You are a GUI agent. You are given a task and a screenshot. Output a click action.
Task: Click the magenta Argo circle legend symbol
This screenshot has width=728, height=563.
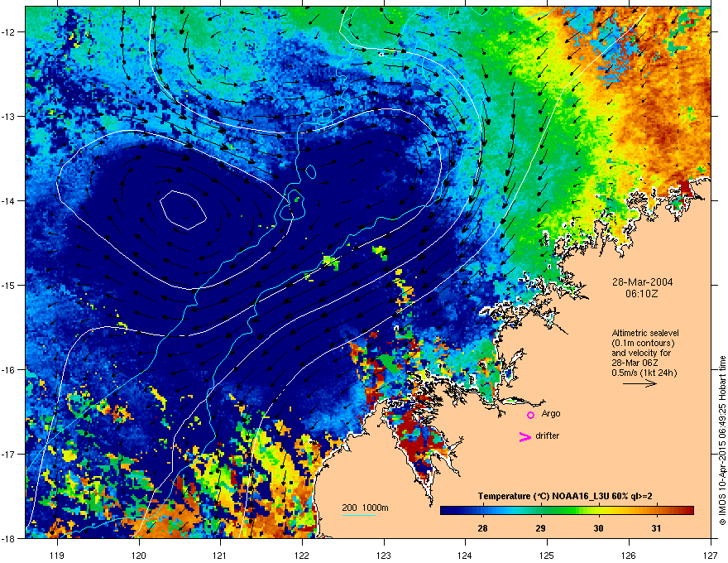click(530, 415)
